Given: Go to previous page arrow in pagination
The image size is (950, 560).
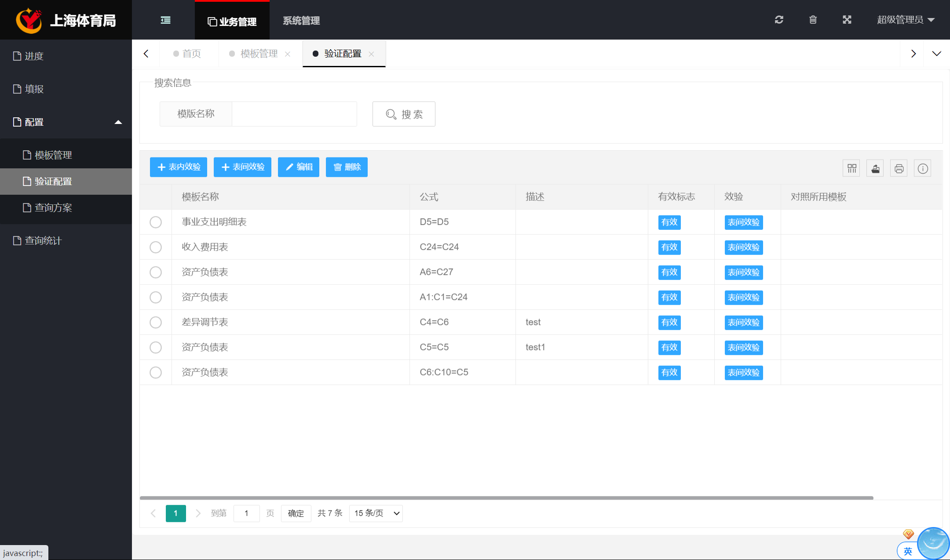Looking at the screenshot, I should [153, 513].
